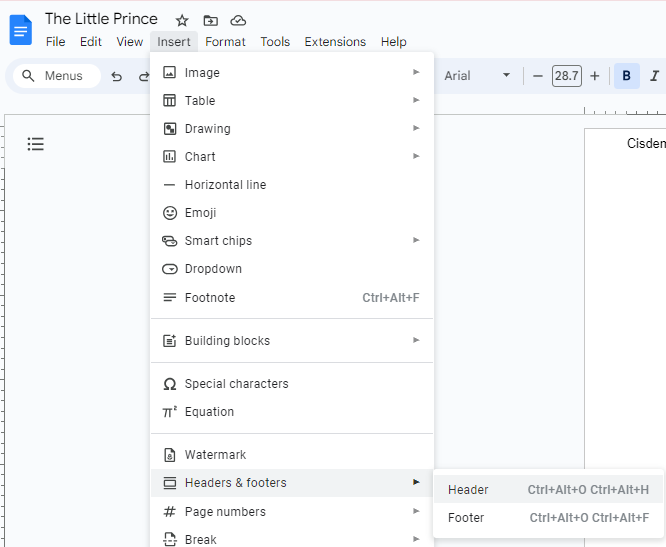
Task: Choose Horizontal line from Insert menu
Action: click(292, 185)
